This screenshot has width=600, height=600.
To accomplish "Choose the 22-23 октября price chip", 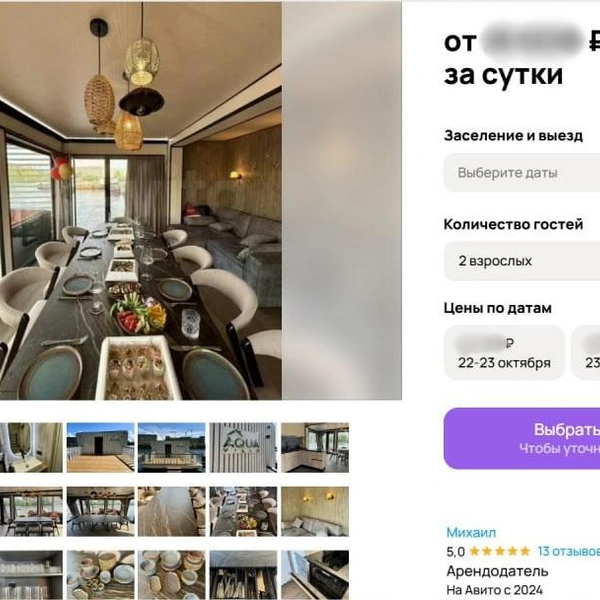I will pos(504,352).
